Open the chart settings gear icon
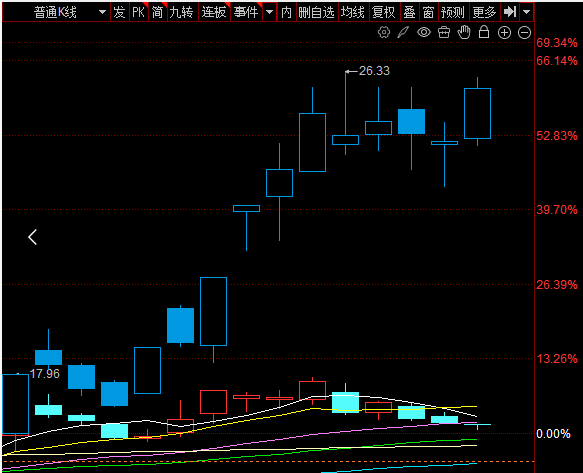This screenshot has height=473, width=583. coord(384,32)
